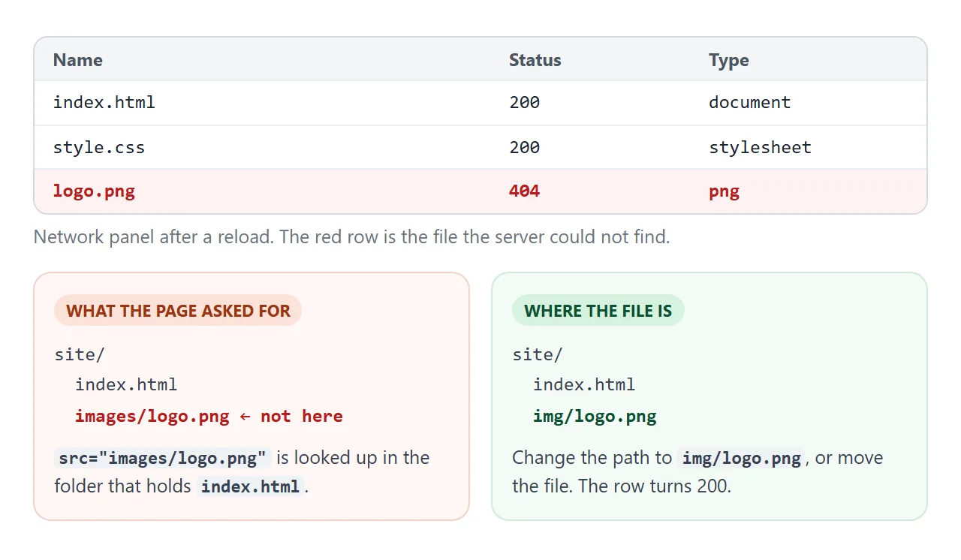Click the red png type cell
Viewport: 961px width, 560px height.
724,191
